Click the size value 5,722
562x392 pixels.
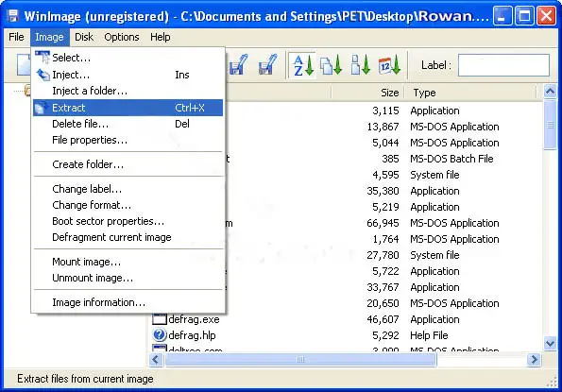385,271
